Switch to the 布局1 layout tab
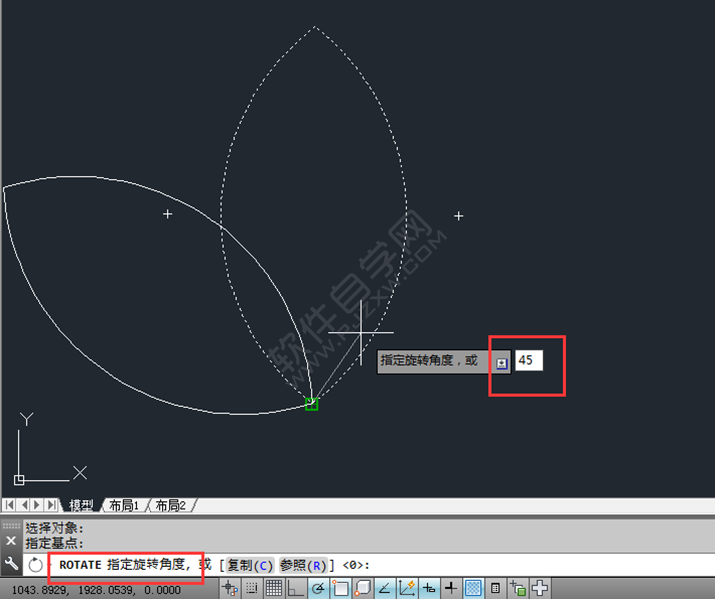 pos(124,505)
